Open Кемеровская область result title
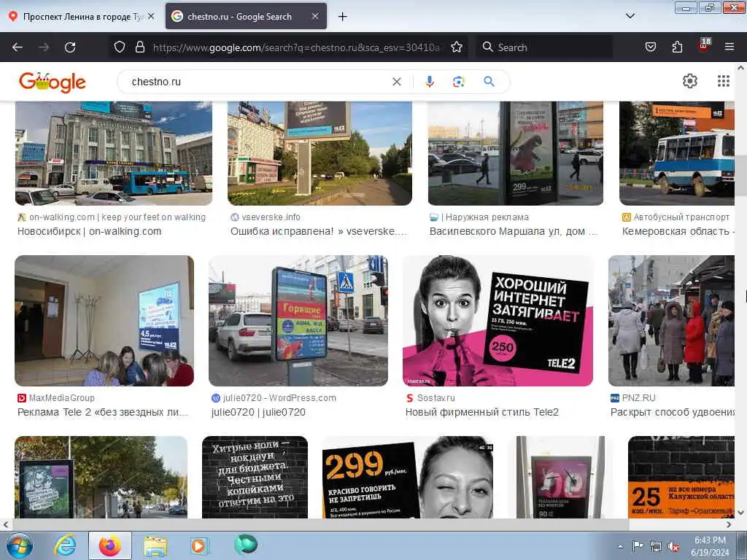Viewport: 747px width, 560px height. 678,231
